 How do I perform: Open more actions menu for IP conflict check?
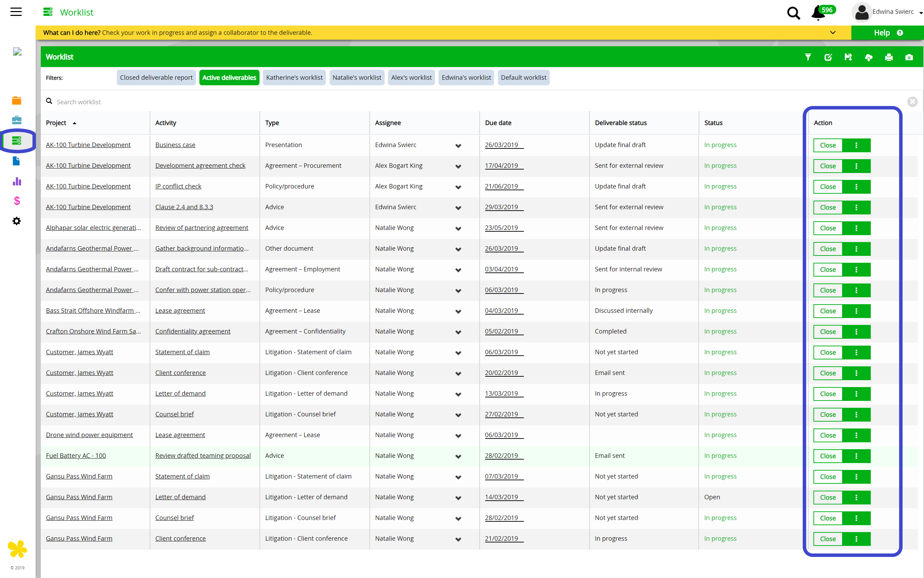[x=856, y=186]
